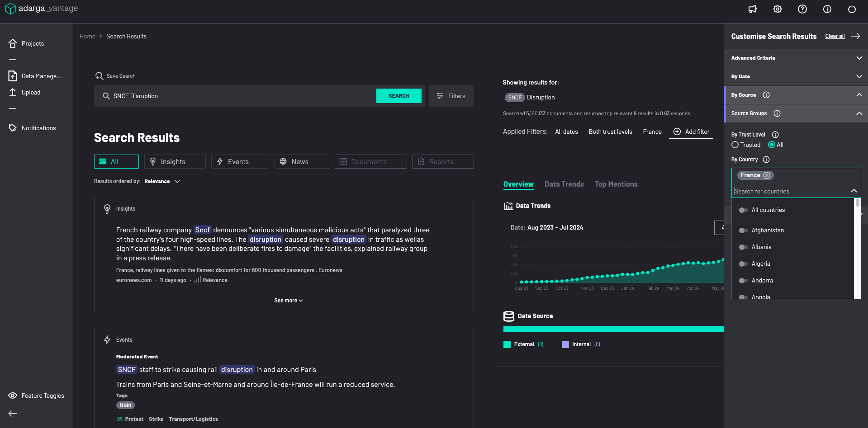Open Data Management sidebar icon
The image size is (868, 428).
click(x=13, y=76)
